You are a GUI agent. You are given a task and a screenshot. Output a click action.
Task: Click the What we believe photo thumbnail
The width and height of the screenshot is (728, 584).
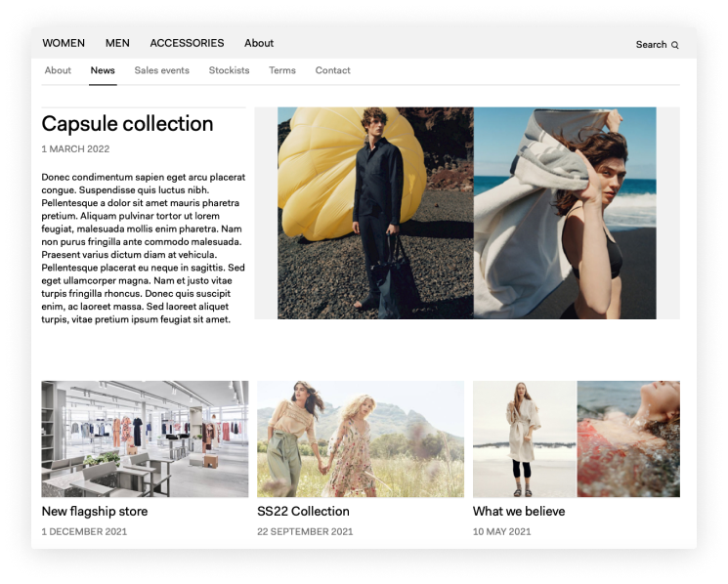pyautogui.click(x=577, y=438)
